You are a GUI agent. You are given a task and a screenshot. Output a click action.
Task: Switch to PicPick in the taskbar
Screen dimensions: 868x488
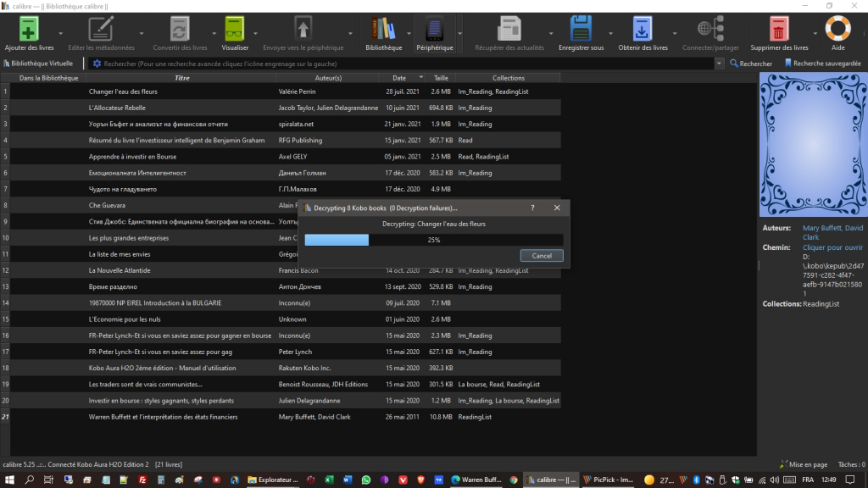[x=607, y=480]
